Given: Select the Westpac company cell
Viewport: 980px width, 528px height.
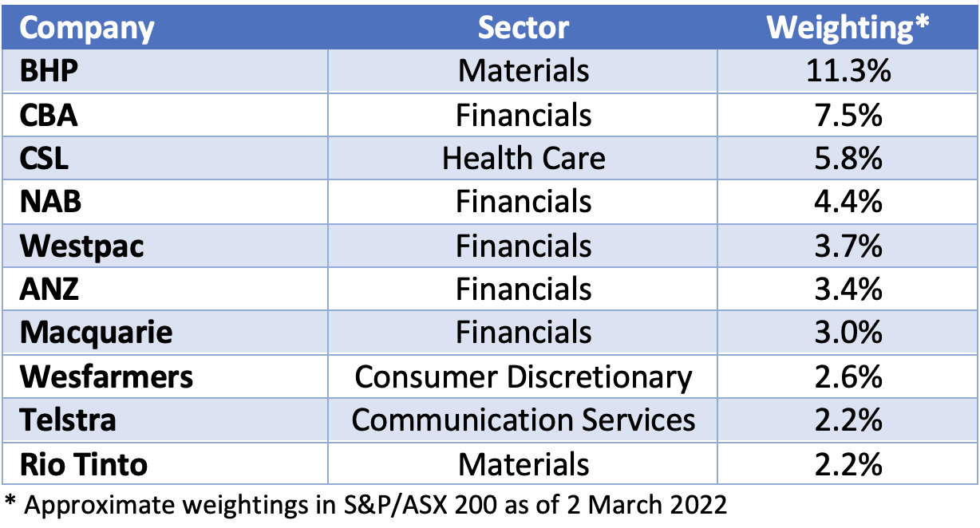Looking at the screenshot, I should coord(82,246).
